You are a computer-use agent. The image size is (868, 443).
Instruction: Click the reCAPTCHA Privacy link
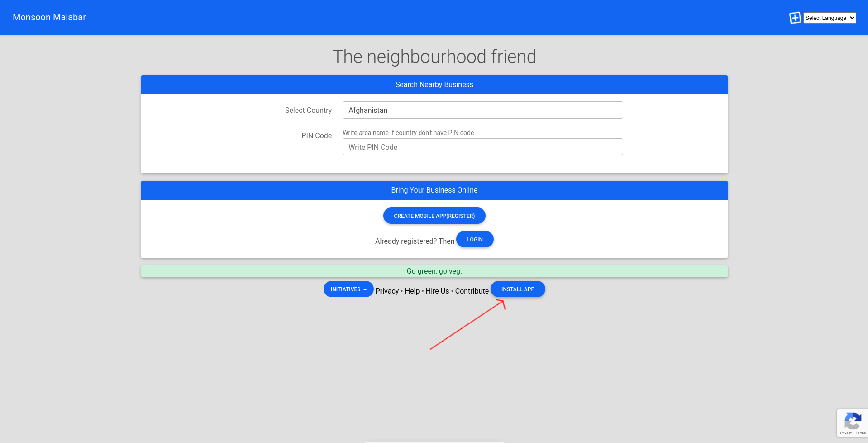click(x=846, y=433)
